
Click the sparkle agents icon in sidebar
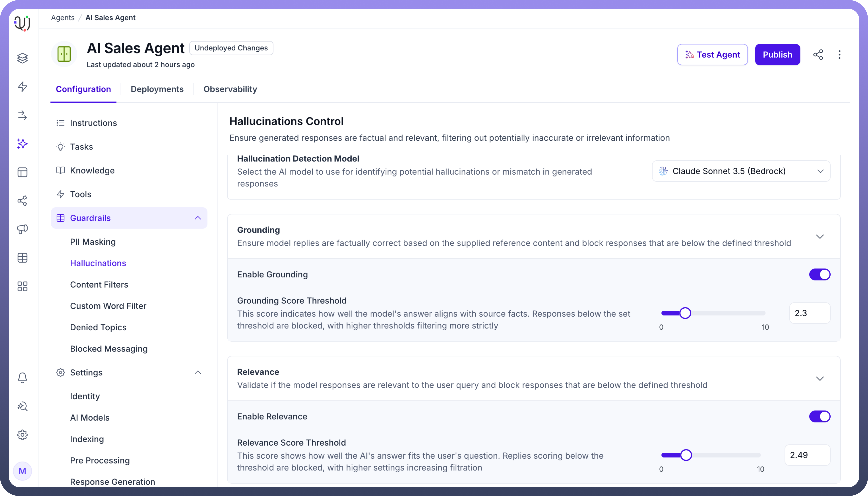pos(23,144)
